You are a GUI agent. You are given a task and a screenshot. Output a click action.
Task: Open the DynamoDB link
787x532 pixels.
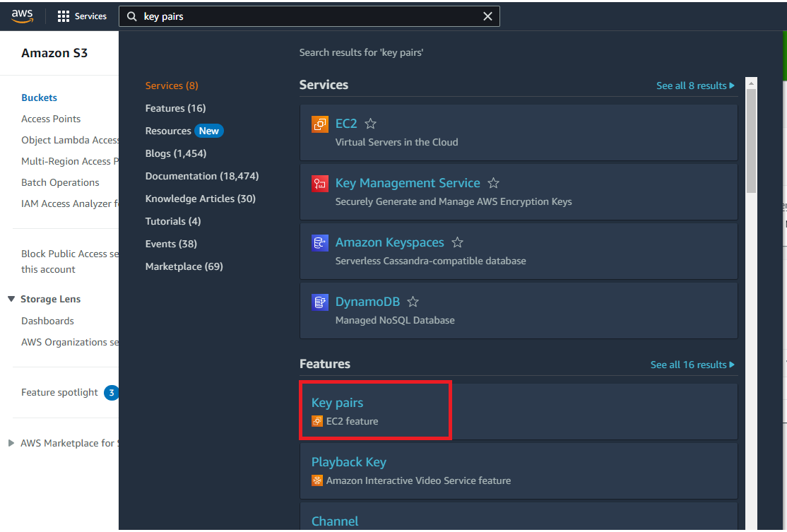(x=367, y=302)
